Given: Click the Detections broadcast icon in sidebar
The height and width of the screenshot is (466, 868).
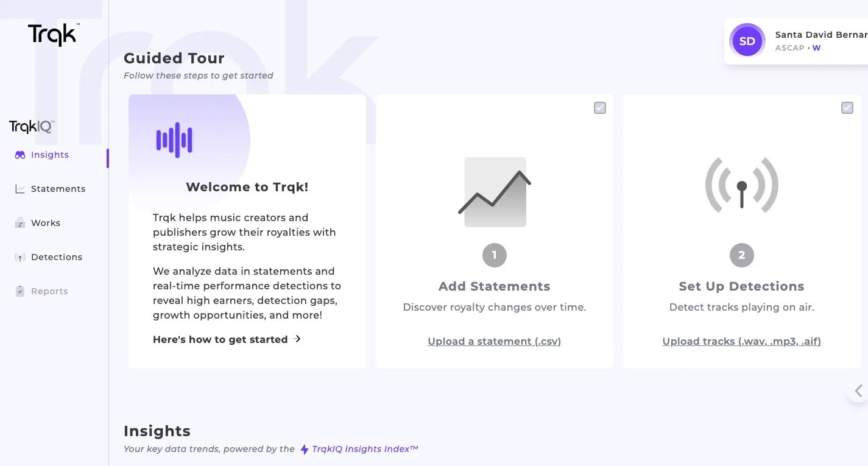Looking at the screenshot, I should point(20,257).
